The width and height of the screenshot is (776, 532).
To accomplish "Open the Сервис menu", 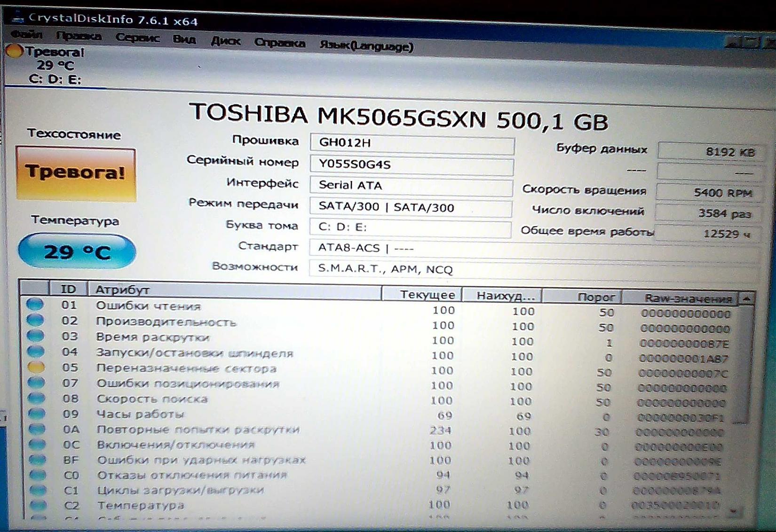I will click(x=137, y=38).
